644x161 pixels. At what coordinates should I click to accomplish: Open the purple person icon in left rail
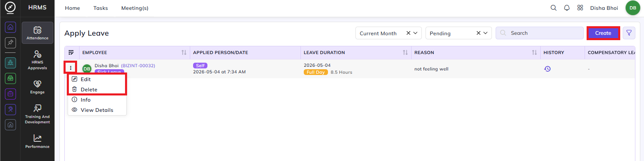pos(10,109)
